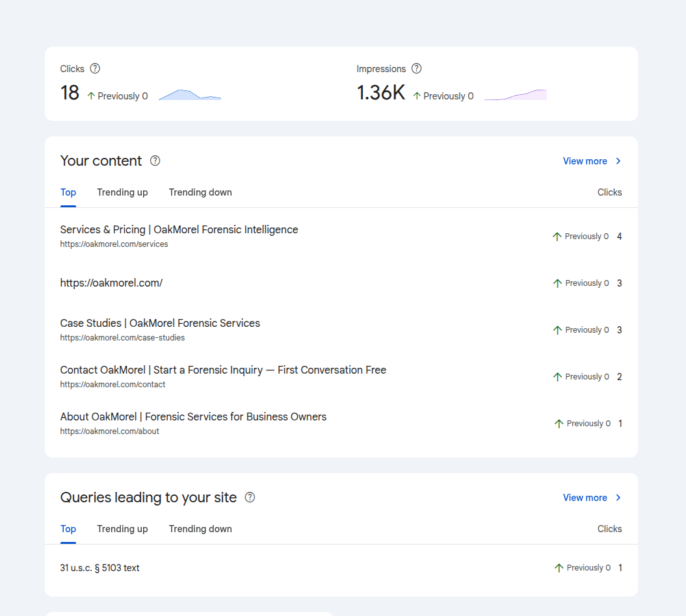
Task: Click the help icon beside Impressions
Action: tap(417, 68)
